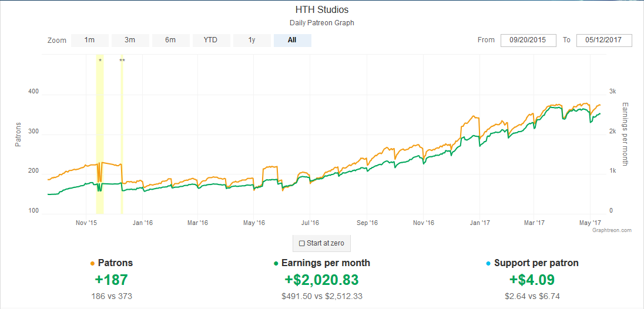Select the All zoom range
Image resolution: width=644 pixels, height=309 pixels.
[293, 40]
